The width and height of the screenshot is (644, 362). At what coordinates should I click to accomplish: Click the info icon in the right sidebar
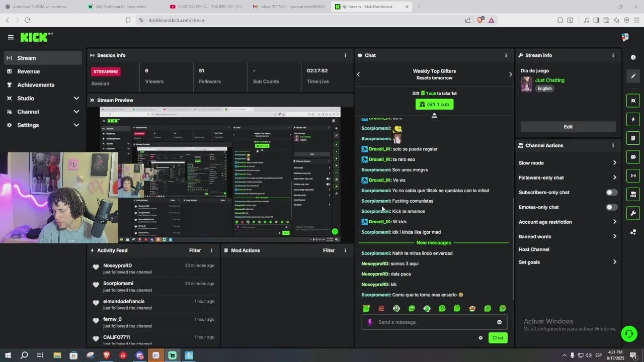633,57
